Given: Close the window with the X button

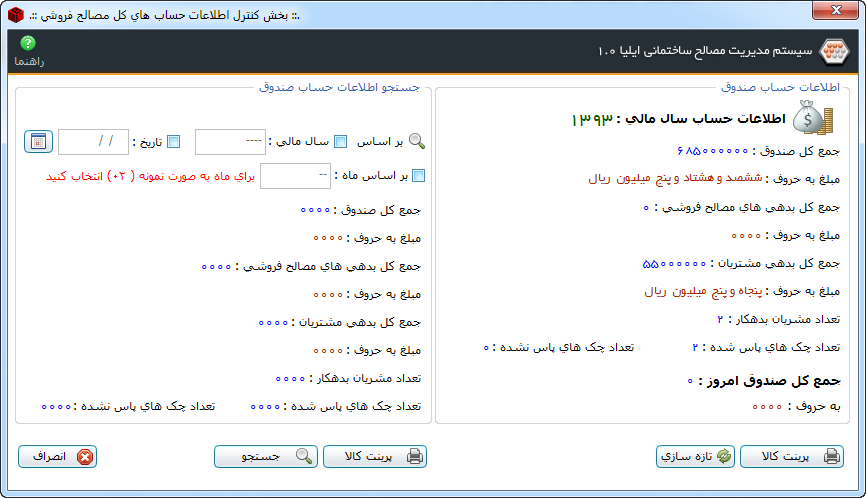Looking at the screenshot, I should pos(825,11).
